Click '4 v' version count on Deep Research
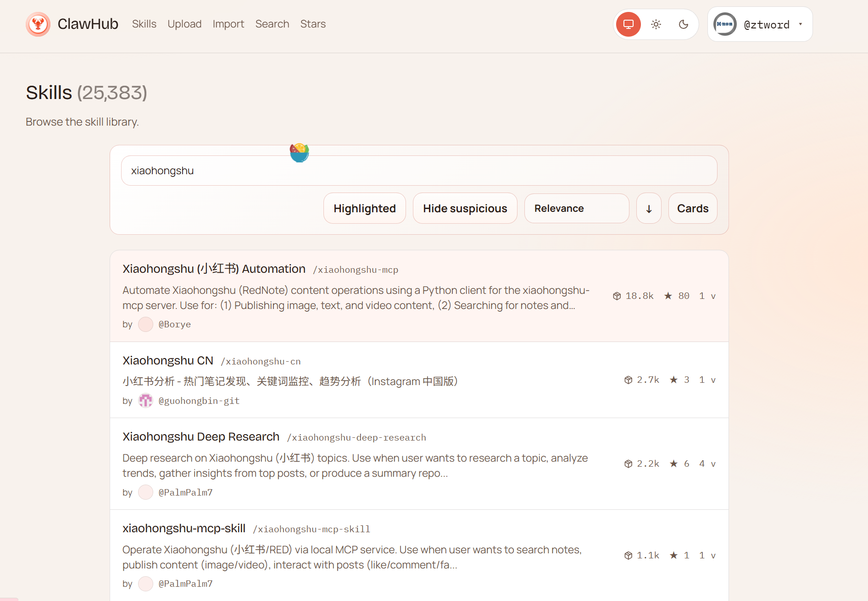The height and width of the screenshot is (601, 868). [x=707, y=464]
